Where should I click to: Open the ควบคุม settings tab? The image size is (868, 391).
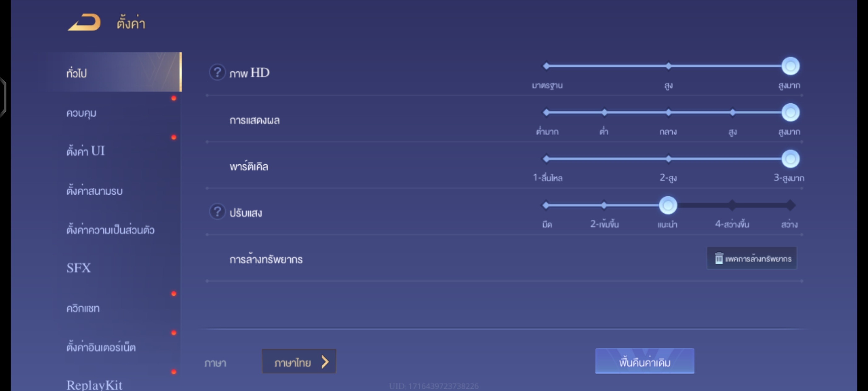point(82,113)
